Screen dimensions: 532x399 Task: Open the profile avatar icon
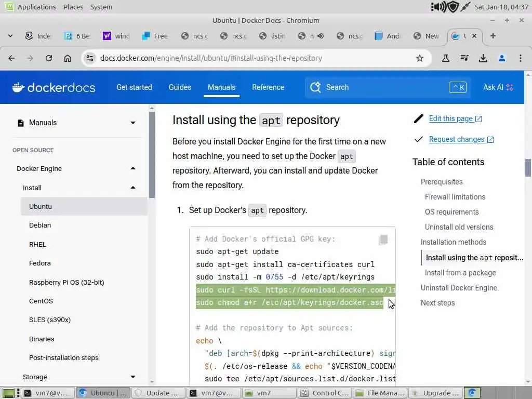(x=502, y=58)
